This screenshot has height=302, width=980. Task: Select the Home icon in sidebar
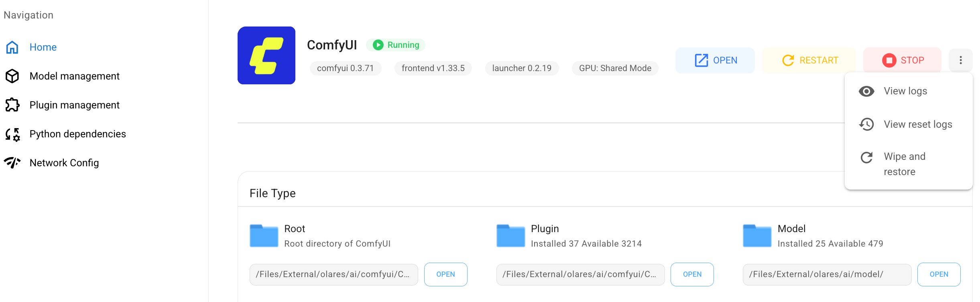point(12,47)
